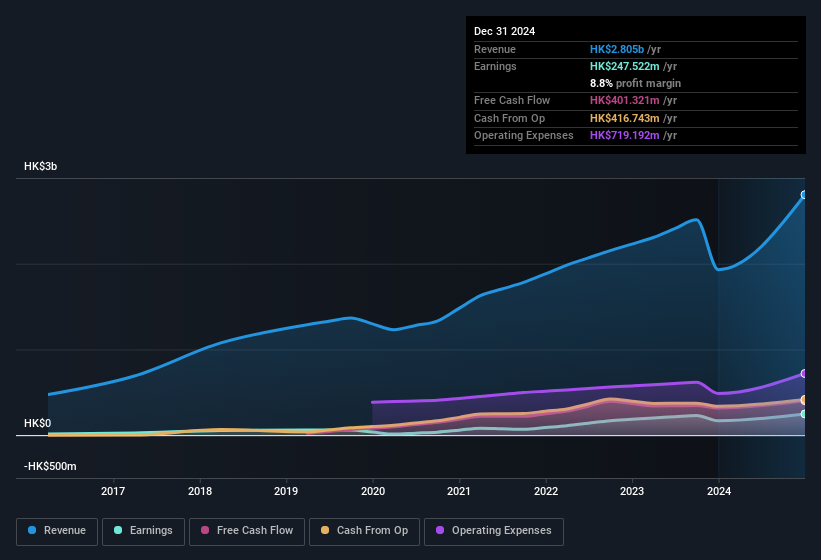Click the Free Cash Flow label in tooltip

pos(512,100)
